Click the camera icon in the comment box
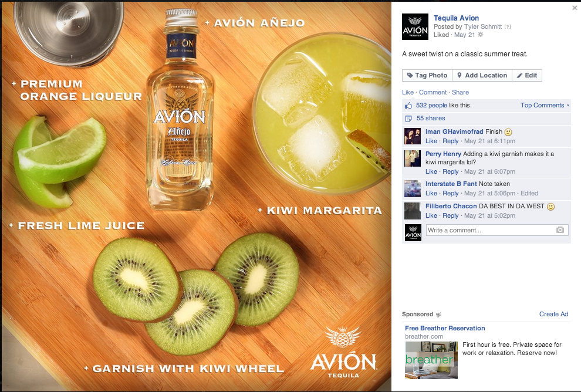Viewport: 581px width, 392px height. 560,230
